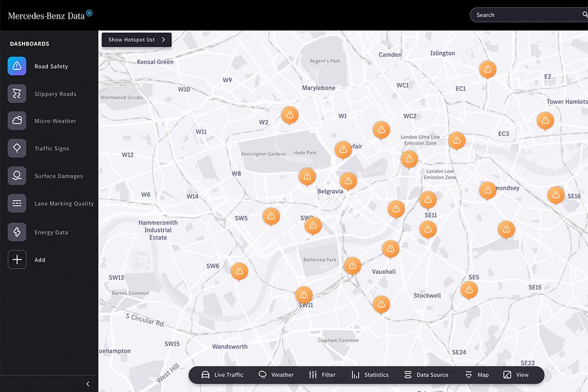The width and height of the screenshot is (588, 392).
Task: Collapse the dashboards sidebar with the chevron
Action: pyautogui.click(x=88, y=384)
